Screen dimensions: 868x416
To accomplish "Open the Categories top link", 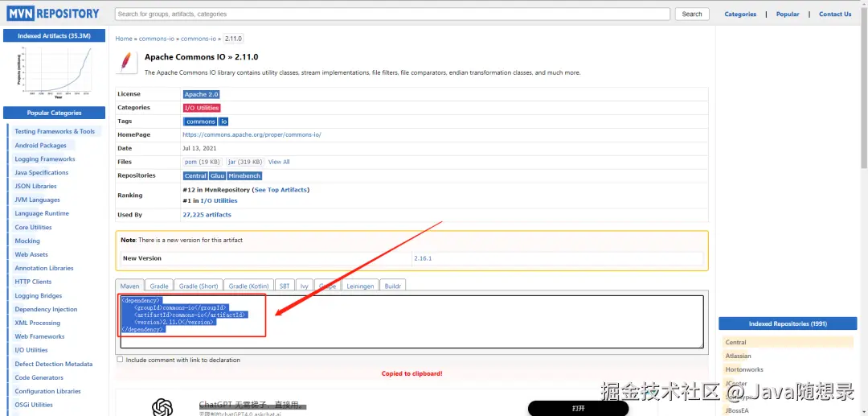I will (740, 14).
